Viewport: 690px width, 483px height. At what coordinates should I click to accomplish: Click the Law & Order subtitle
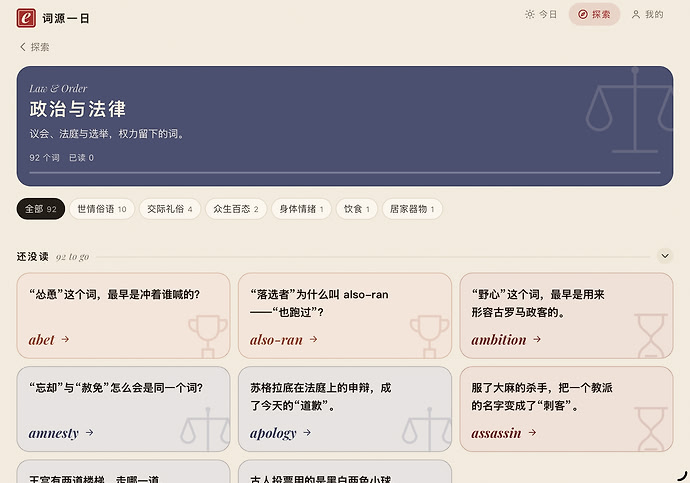58,88
